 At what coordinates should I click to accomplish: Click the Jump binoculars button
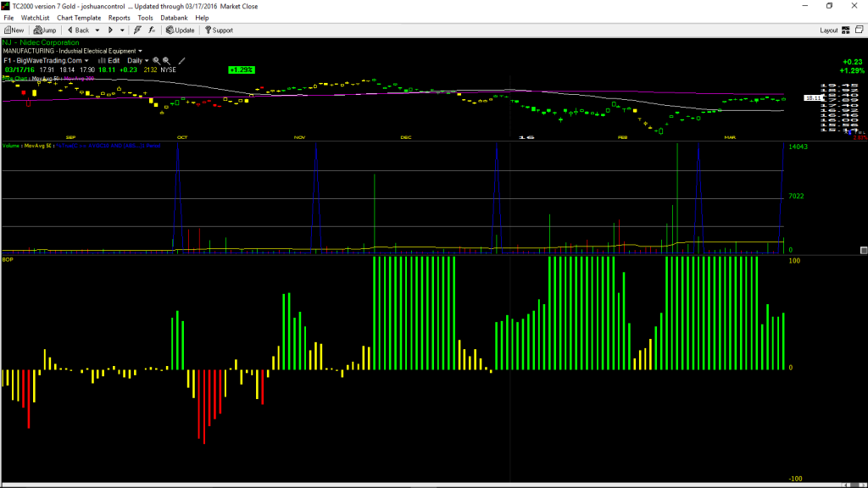click(x=45, y=30)
